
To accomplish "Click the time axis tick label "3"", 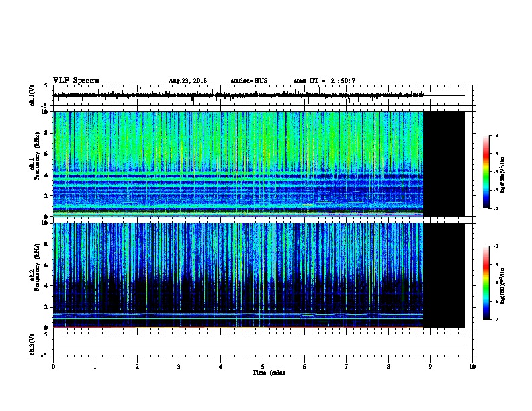I will (x=179, y=367).
